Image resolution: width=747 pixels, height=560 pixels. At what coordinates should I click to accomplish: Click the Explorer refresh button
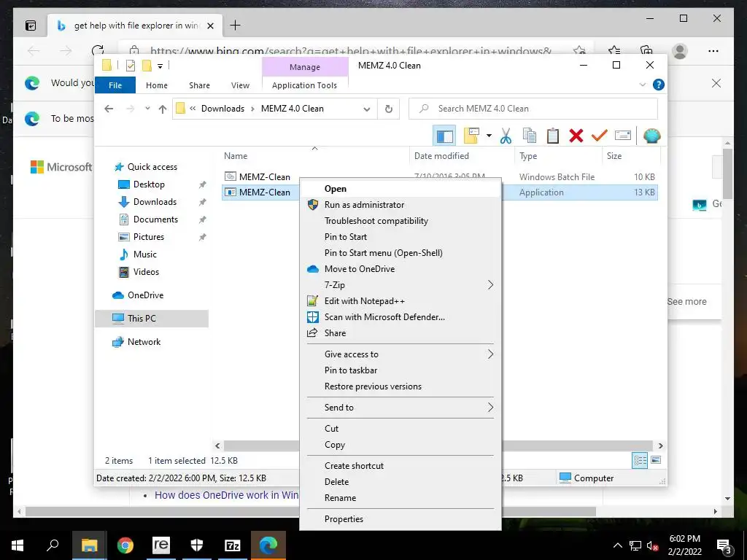389,109
